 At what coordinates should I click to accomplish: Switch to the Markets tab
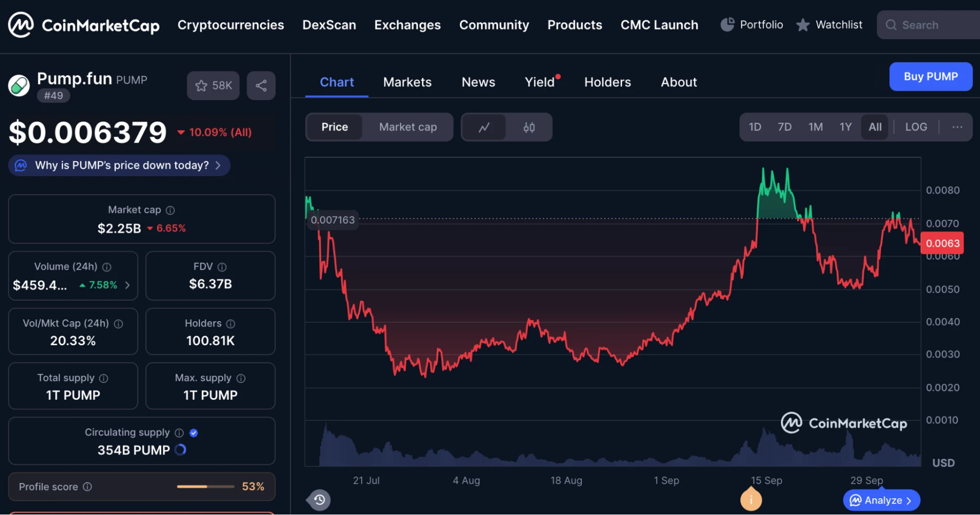point(407,82)
